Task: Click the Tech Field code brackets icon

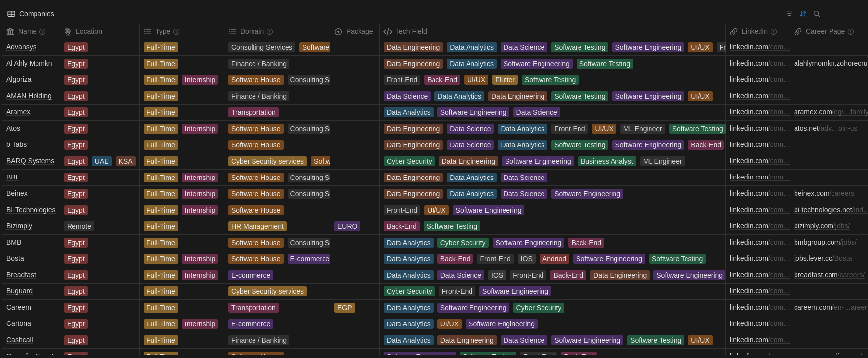Action: pyautogui.click(x=388, y=31)
